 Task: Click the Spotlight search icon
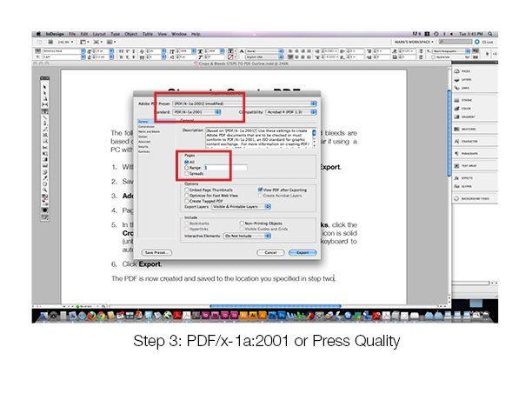click(x=490, y=34)
